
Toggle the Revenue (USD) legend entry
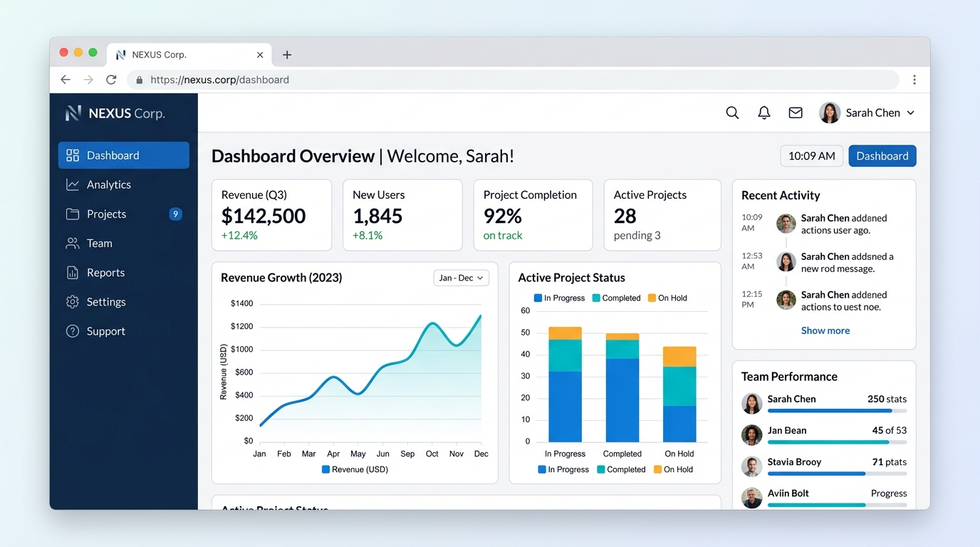[x=355, y=469]
